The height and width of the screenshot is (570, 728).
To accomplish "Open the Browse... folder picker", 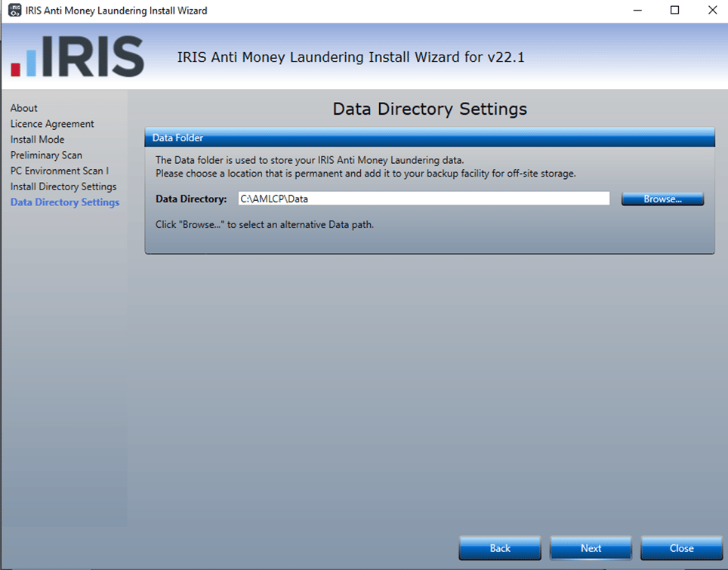I will click(662, 199).
